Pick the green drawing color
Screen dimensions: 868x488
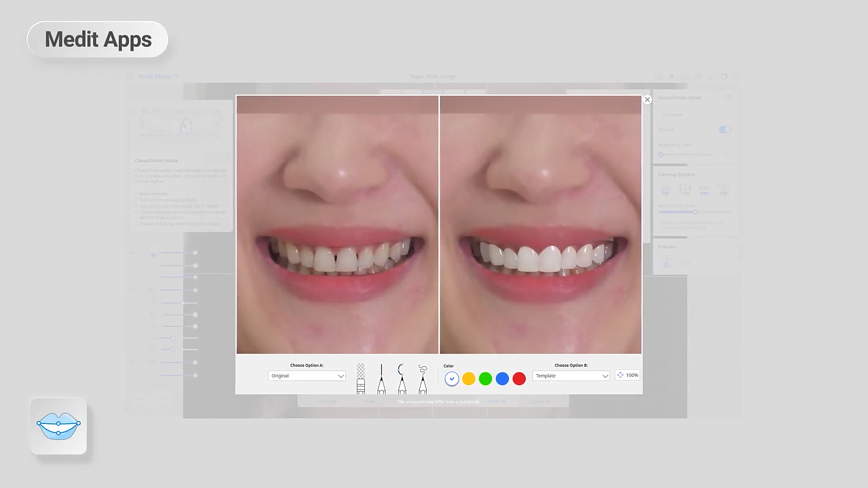pyautogui.click(x=486, y=379)
